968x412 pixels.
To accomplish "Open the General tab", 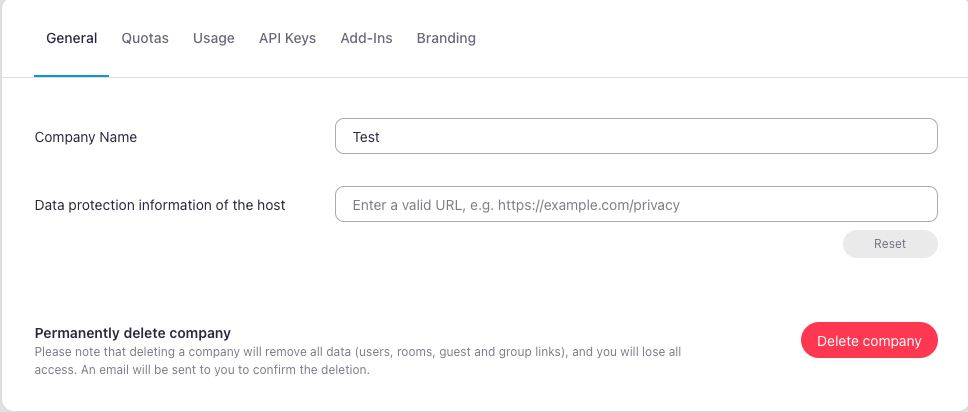I will (71, 38).
